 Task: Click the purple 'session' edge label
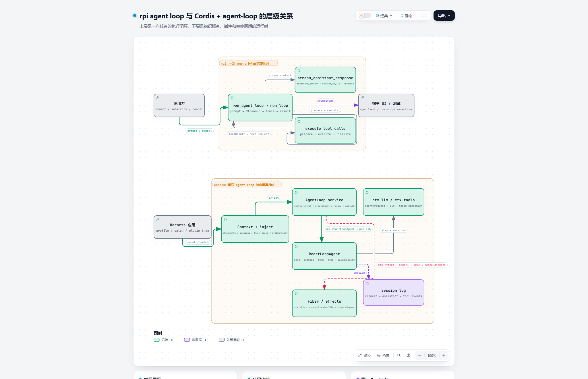(359, 273)
